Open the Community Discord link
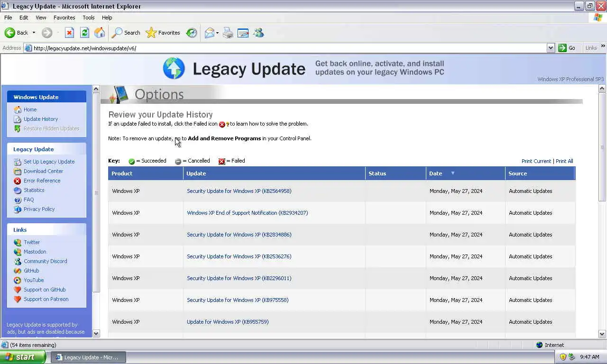Screen dimensions: 607x364 [x=45, y=261]
